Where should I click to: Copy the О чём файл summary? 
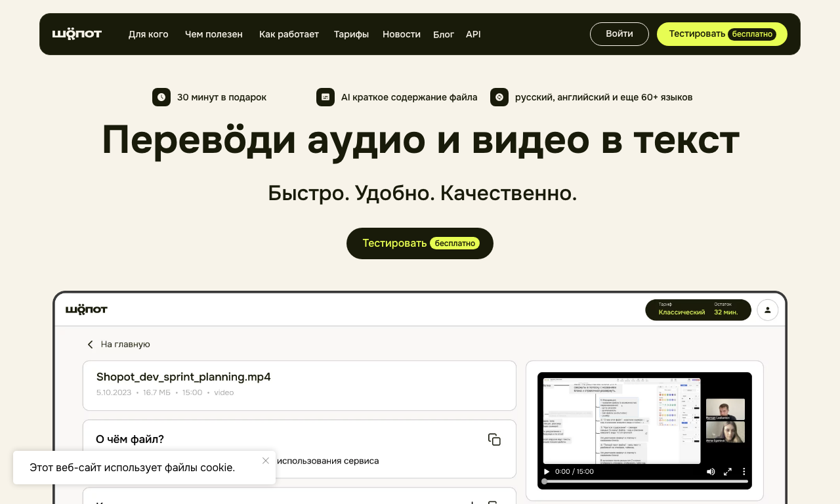(x=494, y=440)
